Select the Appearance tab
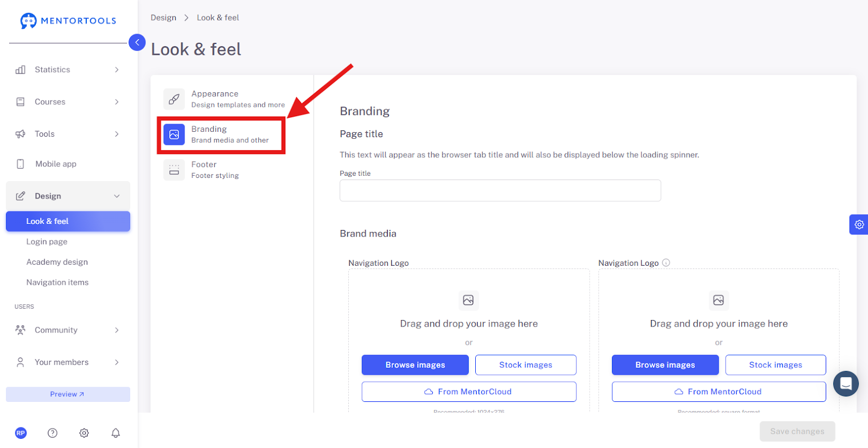Viewport: 868px width, 448px height. [225, 99]
